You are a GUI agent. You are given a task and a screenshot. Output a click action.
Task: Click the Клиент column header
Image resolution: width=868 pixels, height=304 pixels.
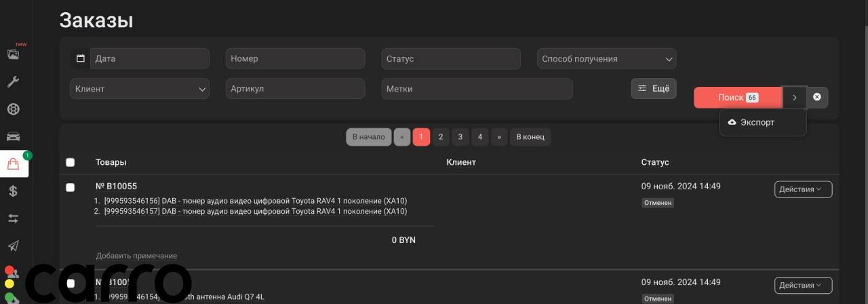pyautogui.click(x=461, y=162)
